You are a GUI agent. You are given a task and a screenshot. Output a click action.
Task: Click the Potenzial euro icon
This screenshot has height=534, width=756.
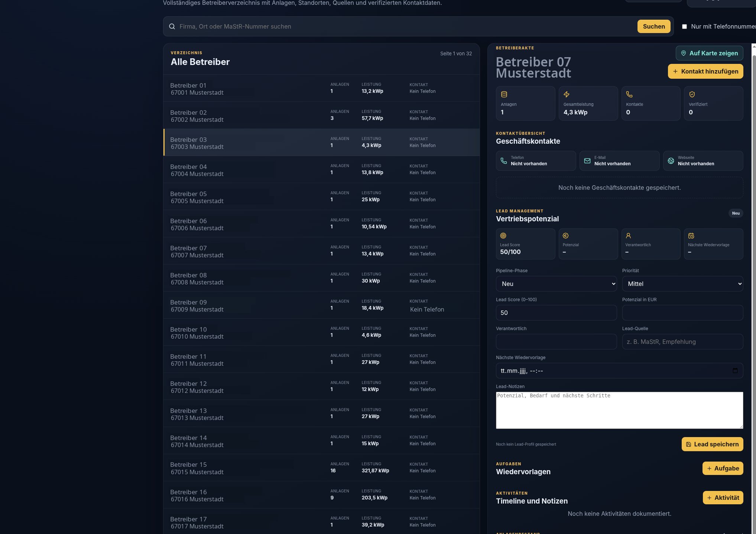(566, 235)
